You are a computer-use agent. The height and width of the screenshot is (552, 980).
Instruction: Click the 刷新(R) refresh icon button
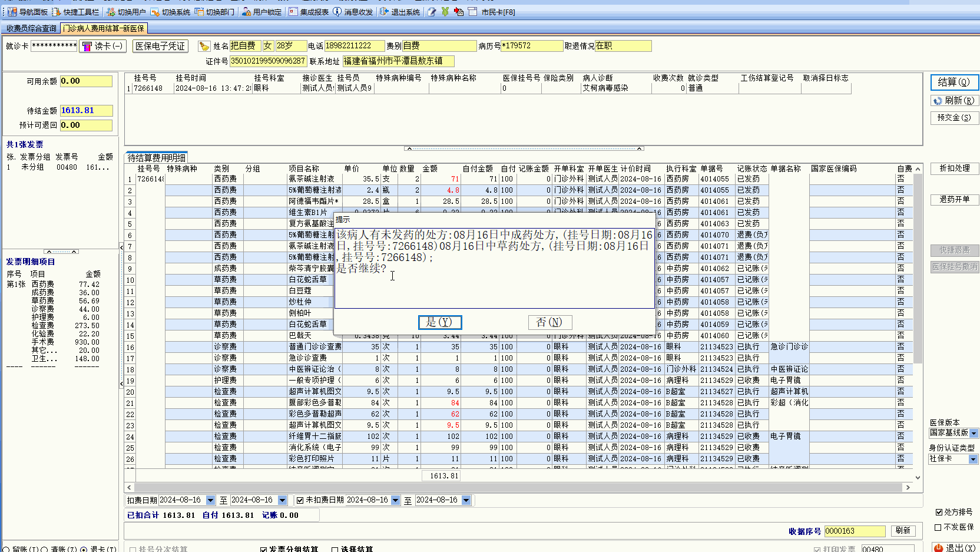click(955, 101)
